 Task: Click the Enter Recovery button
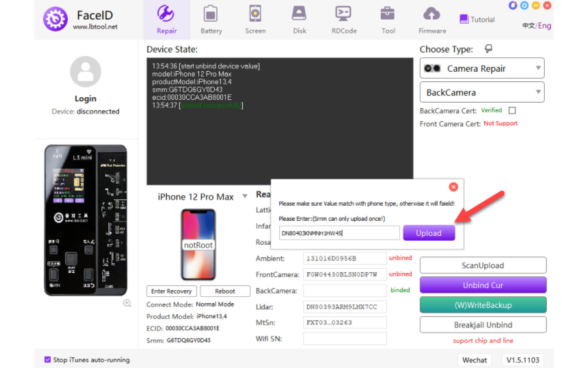(x=172, y=291)
